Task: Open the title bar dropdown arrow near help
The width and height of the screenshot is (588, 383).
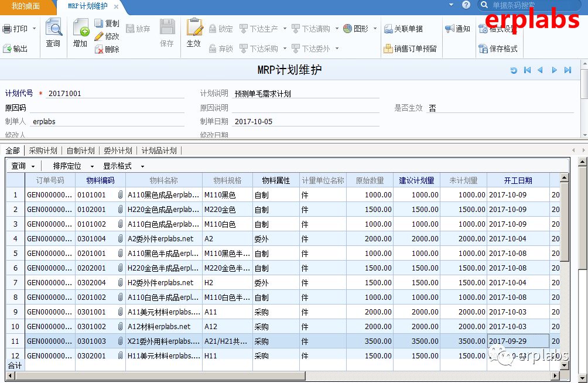Action: coord(451,5)
